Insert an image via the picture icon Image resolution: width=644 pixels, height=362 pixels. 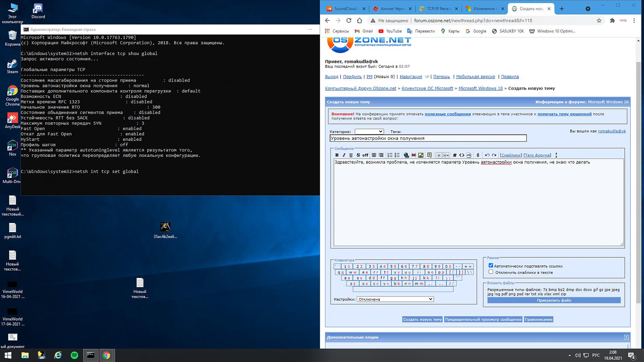421,155
